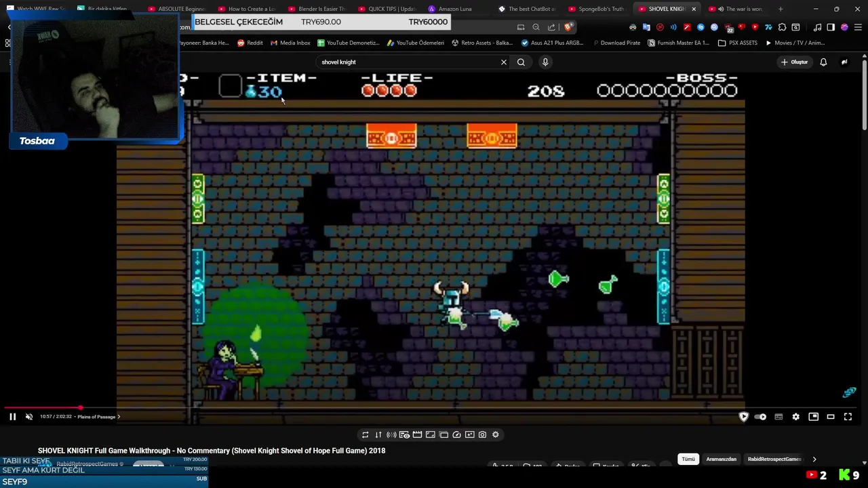Click the screenshot camera icon in the below-player toolbar
This screenshot has height=488, width=868.
(x=482, y=434)
